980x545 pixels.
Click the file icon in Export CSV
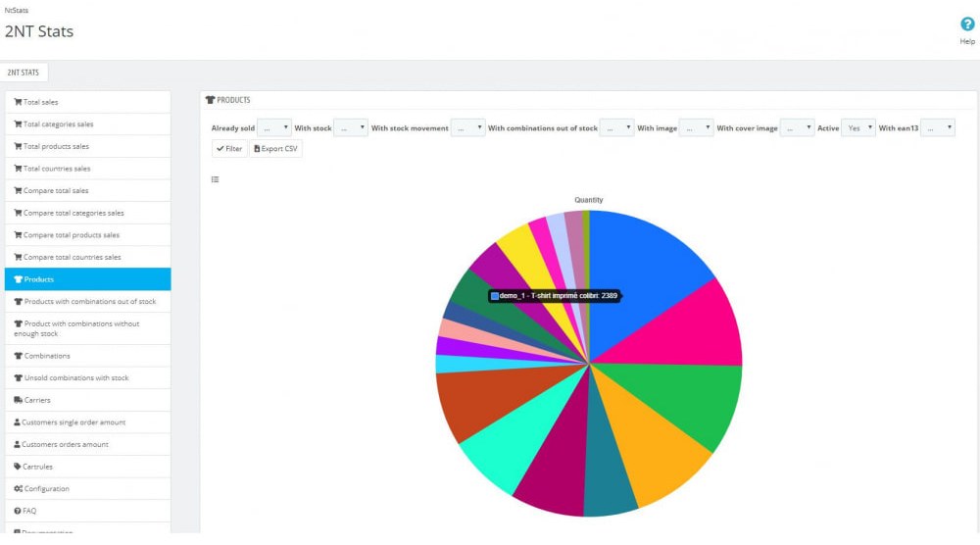click(257, 149)
